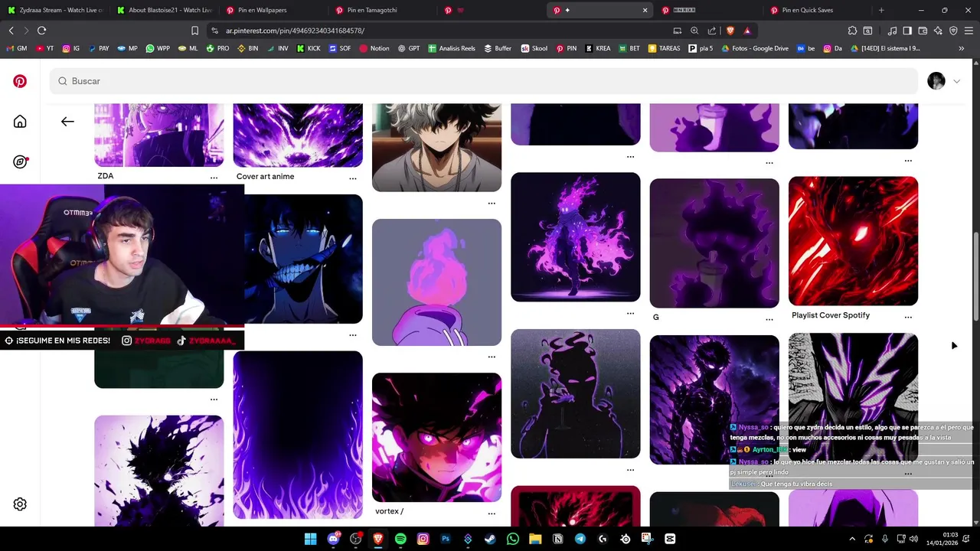Click the Pinterest search field

483,81
